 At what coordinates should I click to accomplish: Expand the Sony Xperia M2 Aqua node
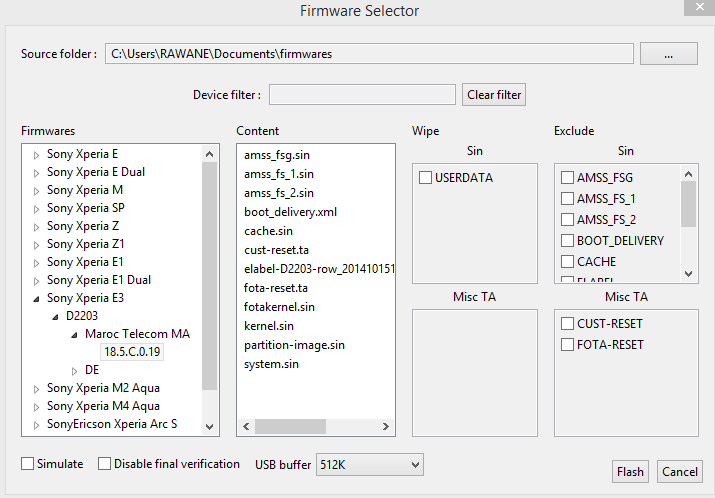pos(36,389)
